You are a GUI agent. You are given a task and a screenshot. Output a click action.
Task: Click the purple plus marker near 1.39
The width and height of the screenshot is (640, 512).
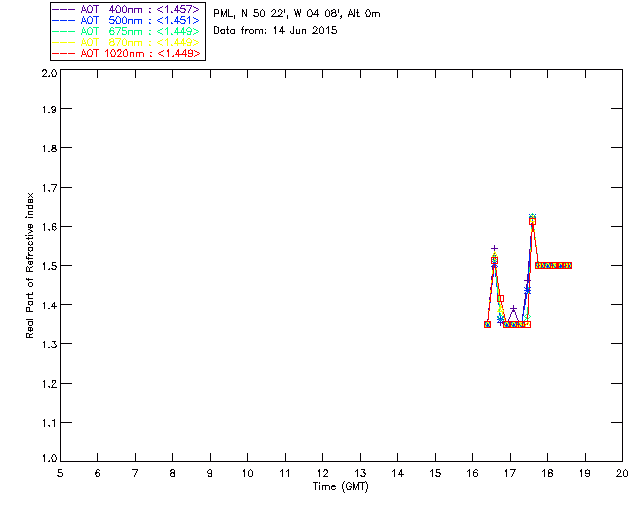(513, 309)
